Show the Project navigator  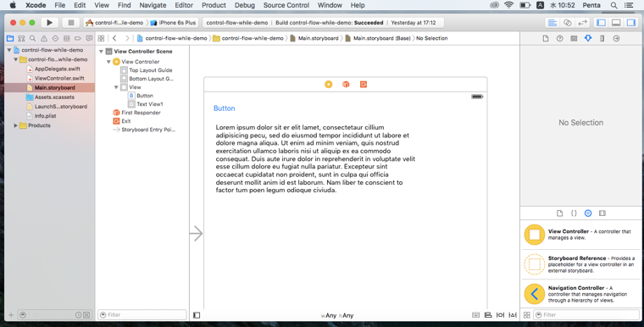coord(10,38)
